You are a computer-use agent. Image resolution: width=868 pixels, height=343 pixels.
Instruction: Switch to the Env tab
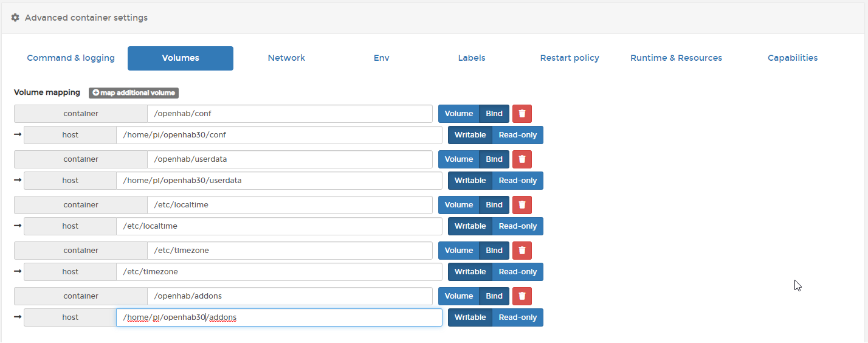(x=381, y=58)
